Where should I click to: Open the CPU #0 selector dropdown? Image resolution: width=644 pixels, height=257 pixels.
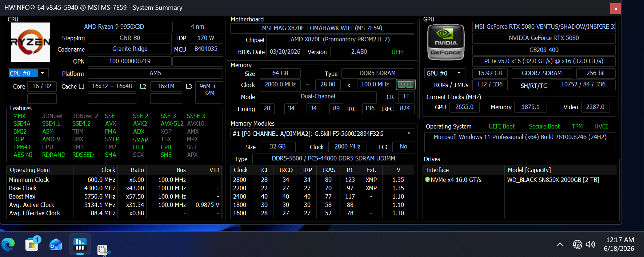pyautogui.click(x=28, y=73)
